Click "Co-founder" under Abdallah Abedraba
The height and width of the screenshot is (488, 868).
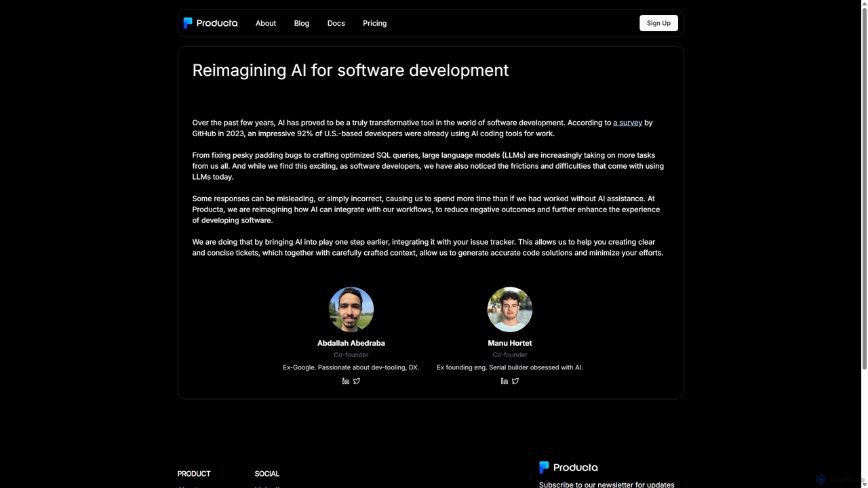[x=351, y=354]
